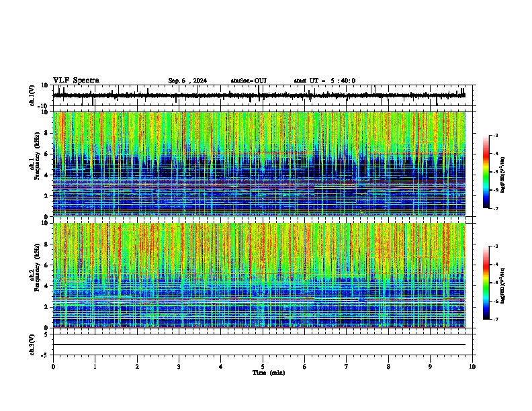Click the "-3" label on ch.1 colorbar

(496, 135)
